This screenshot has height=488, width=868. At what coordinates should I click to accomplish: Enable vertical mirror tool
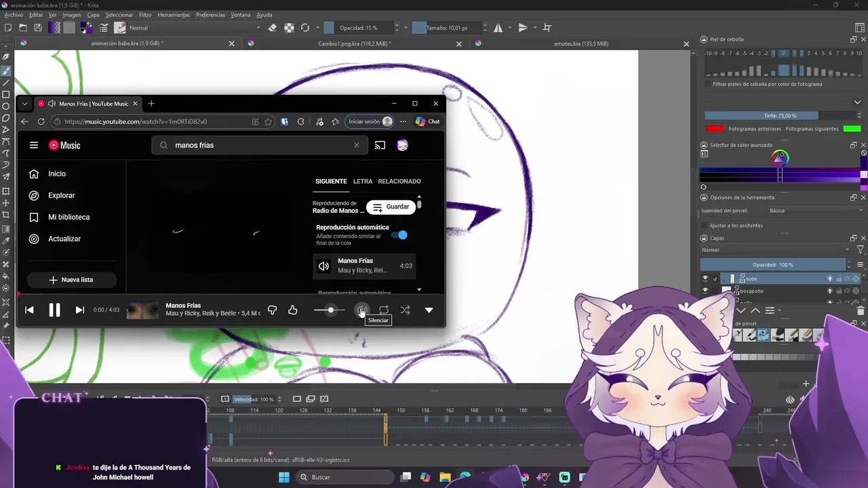point(523,28)
